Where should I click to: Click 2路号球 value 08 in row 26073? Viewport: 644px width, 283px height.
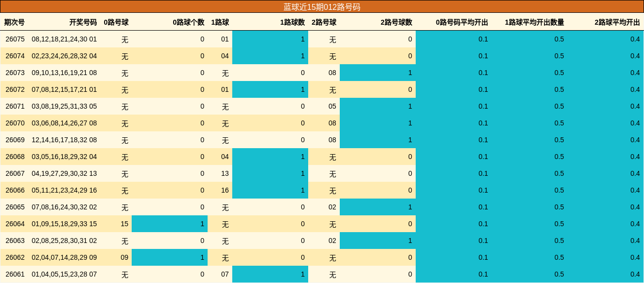(332, 73)
